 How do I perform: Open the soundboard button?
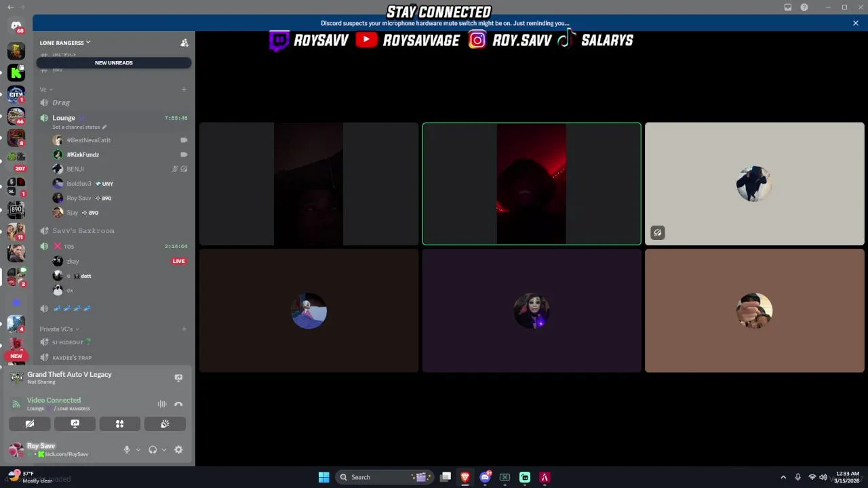tap(165, 424)
